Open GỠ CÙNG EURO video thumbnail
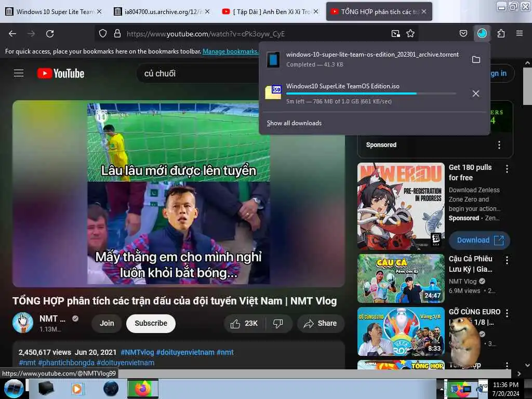Screen dimensions: 532x399 pyautogui.click(x=401, y=331)
